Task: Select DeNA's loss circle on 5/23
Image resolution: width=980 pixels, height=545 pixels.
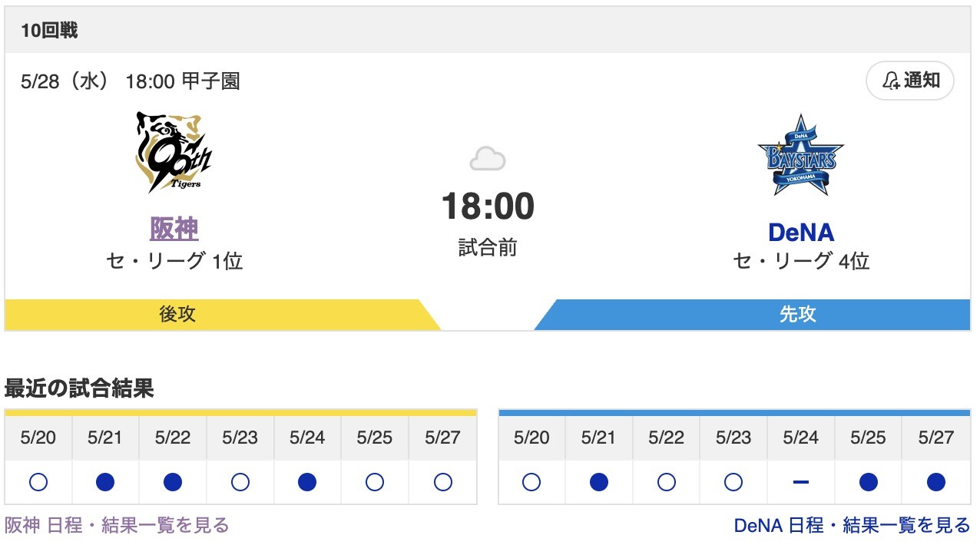Action: 733,482
